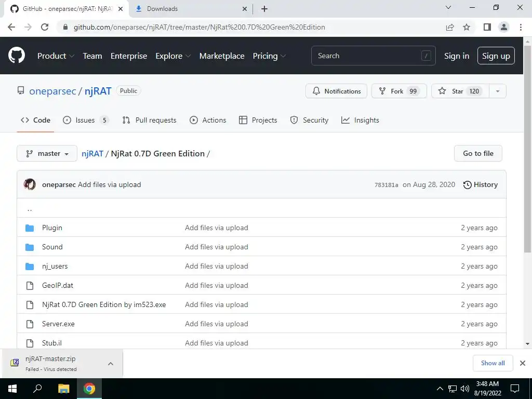Image resolution: width=532 pixels, height=399 pixels.
Task: Bookmark this page with star icon
Action: pyautogui.click(x=467, y=27)
